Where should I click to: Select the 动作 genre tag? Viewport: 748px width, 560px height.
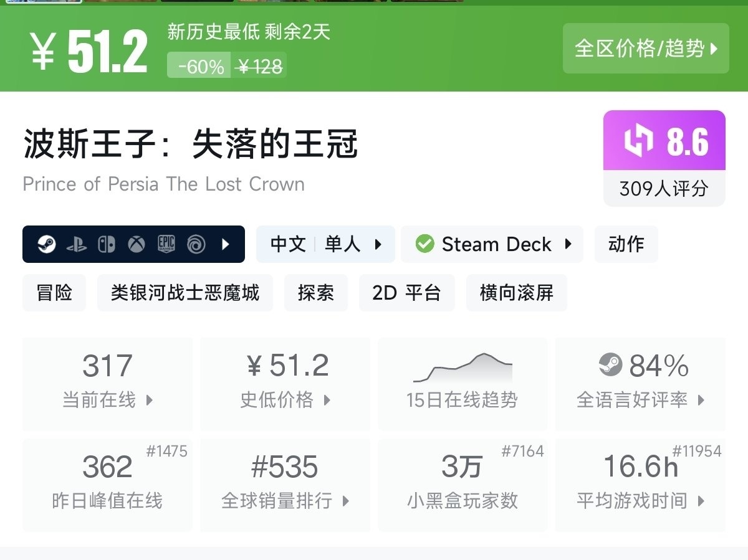(x=626, y=244)
